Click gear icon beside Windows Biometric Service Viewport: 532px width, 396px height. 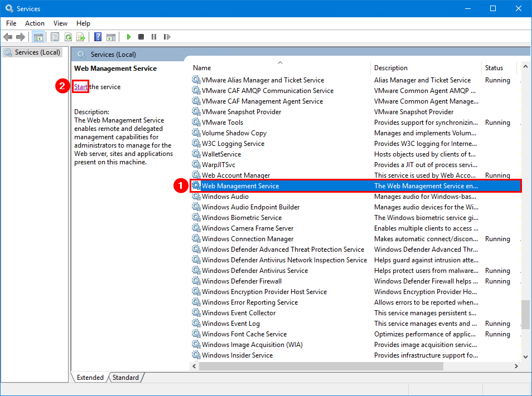point(196,217)
